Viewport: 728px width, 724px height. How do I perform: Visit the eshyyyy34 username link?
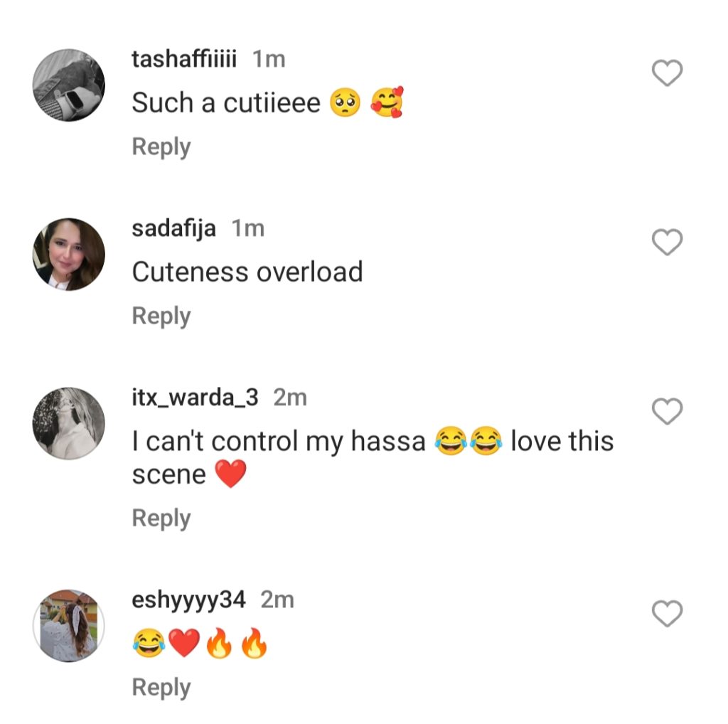[x=188, y=600]
